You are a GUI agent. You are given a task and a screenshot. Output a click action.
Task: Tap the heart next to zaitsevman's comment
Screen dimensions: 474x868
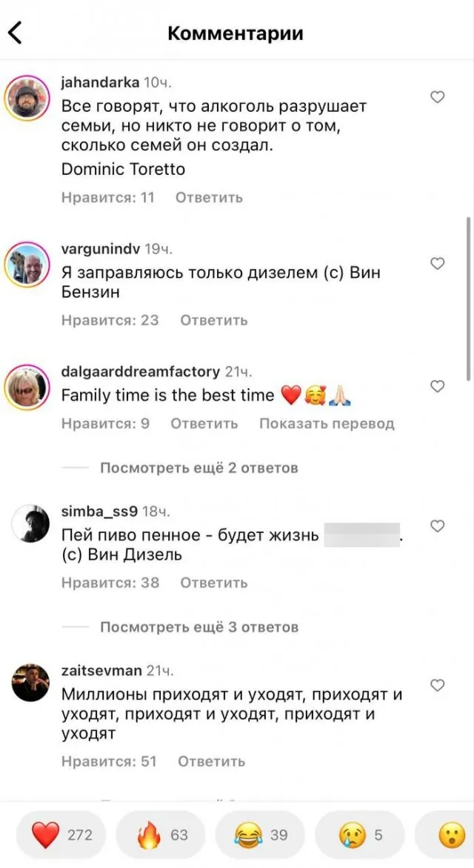438,686
